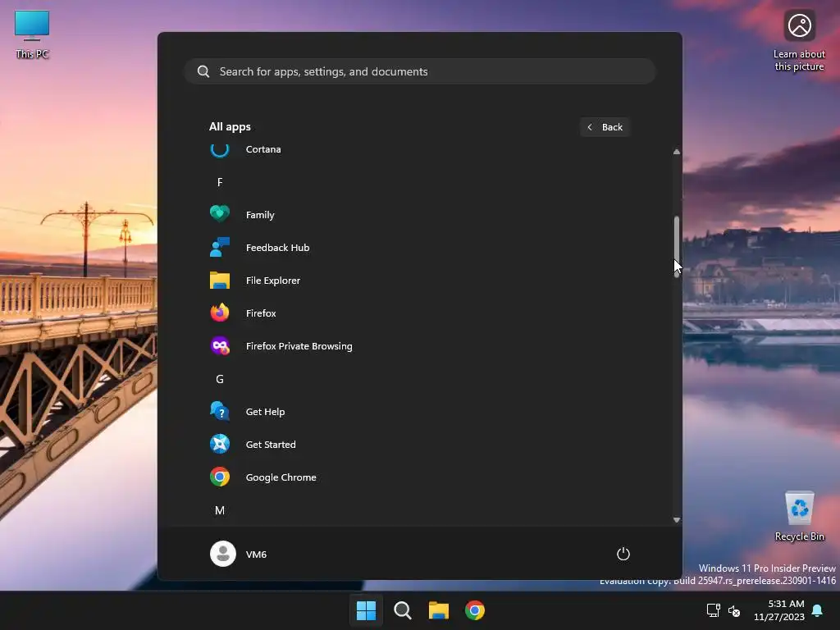Click the VM6 account name
The image size is (840, 630).
pyautogui.click(x=256, y=554)
